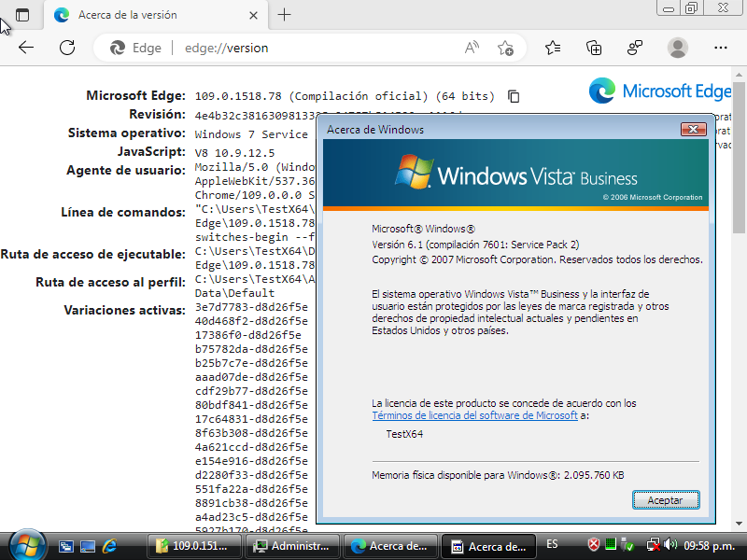Reload the page with the refresh icon
Screen dimensions: 747x560
pyautogui.click(x=67, y=48)
